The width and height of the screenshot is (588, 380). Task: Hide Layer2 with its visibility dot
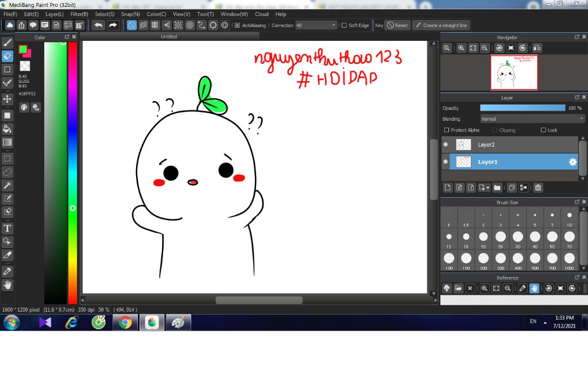tap(446, 144)
